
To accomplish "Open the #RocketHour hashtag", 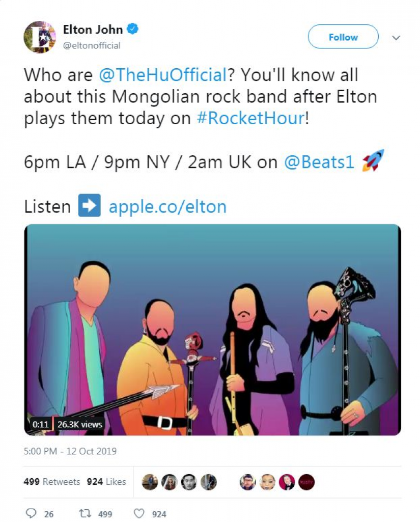I will click(x=250, y=118).
